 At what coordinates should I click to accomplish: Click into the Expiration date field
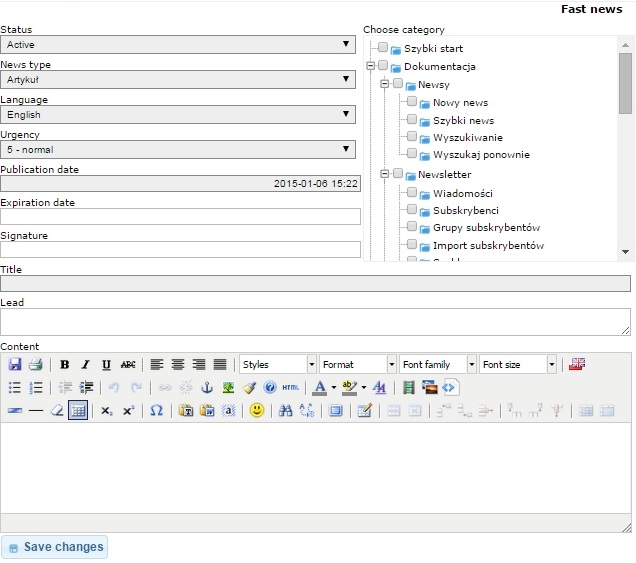(180, 216)
